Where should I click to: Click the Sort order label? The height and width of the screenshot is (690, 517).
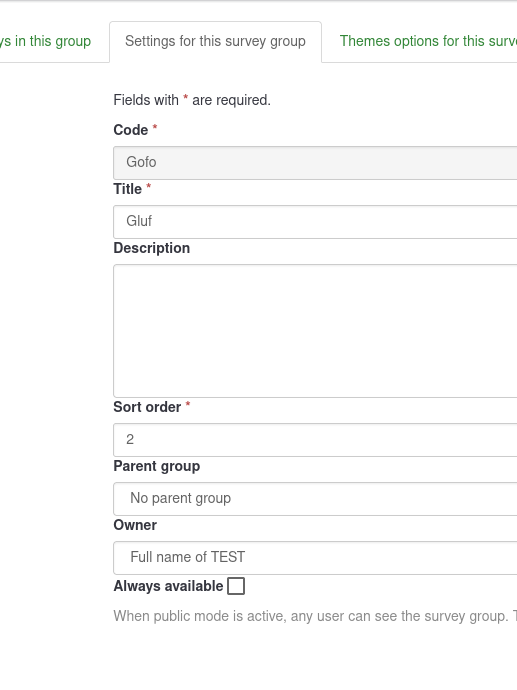[x=147, y=407]
